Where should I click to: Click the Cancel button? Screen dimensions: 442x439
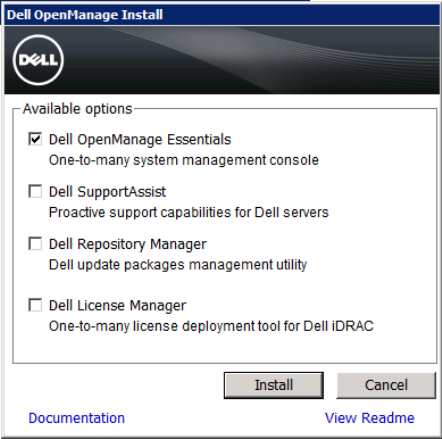coord(386,385)
